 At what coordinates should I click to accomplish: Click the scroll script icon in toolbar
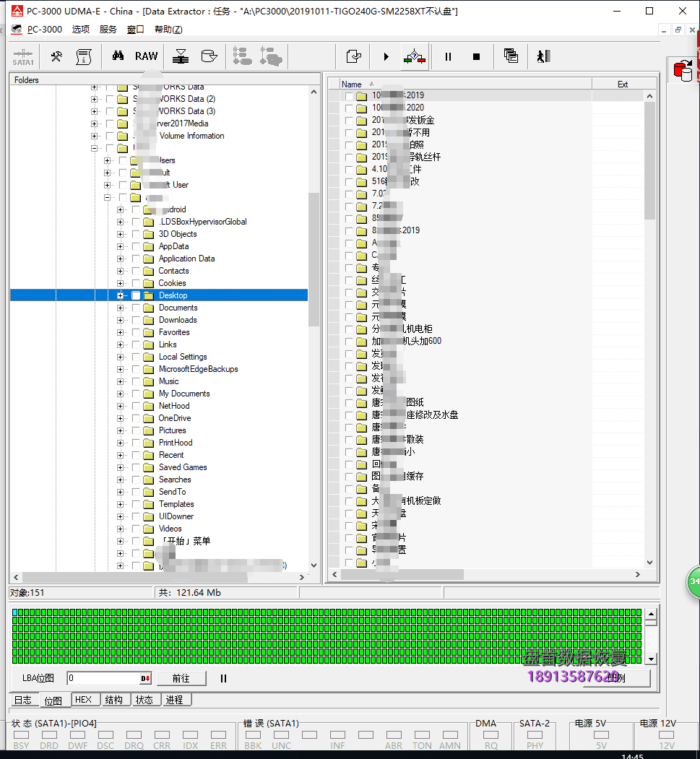[x=84, y=56]
